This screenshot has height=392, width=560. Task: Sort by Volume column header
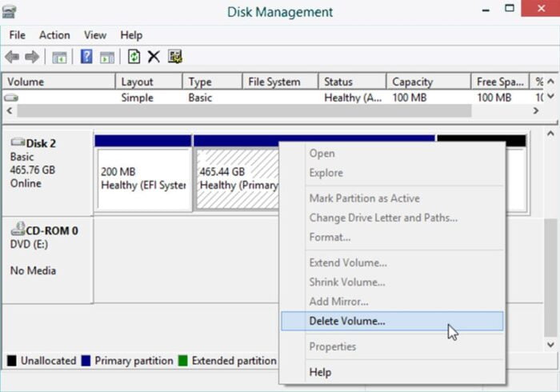pyautogui.click(x=59, y=82)
